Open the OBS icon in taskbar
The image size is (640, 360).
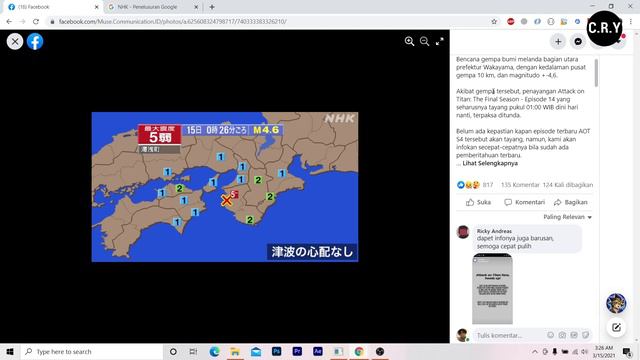[x=380, y=351]
